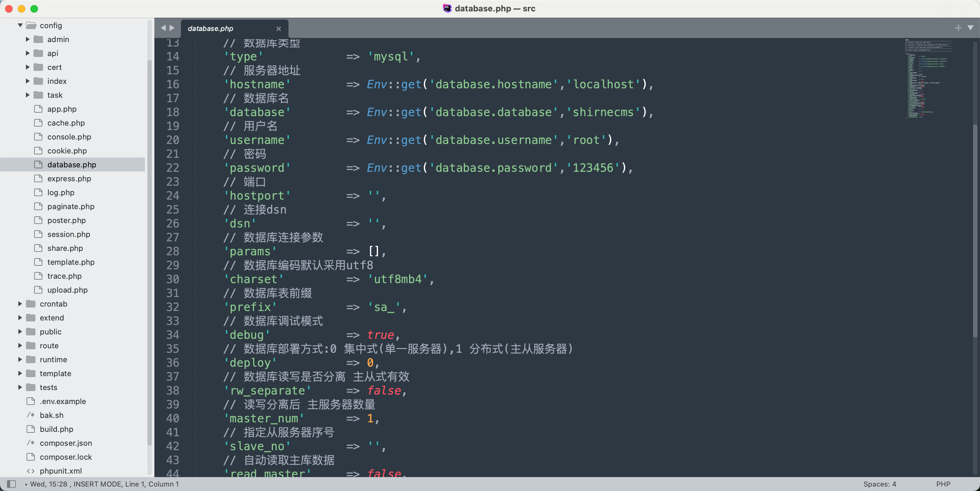The image size is (980, 491).
Task: Open the phpunit.xml file
Action: [60, 471]
